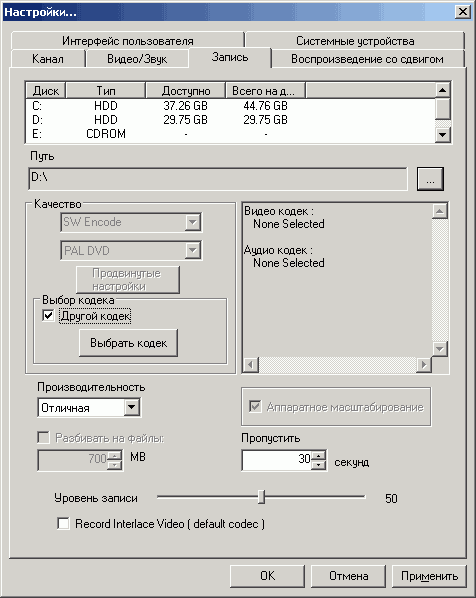The height and width of the screenshot is (598, 476).
Task: Click the Выбрать кодек button
Action: [128, 343]
